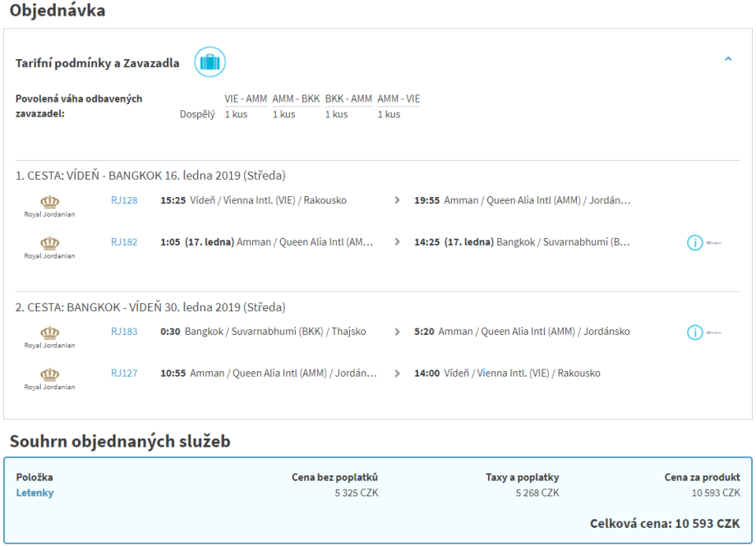
Task: Collapse the Tarifní podmínky a Zavazadla section
Action: point(727,59)
